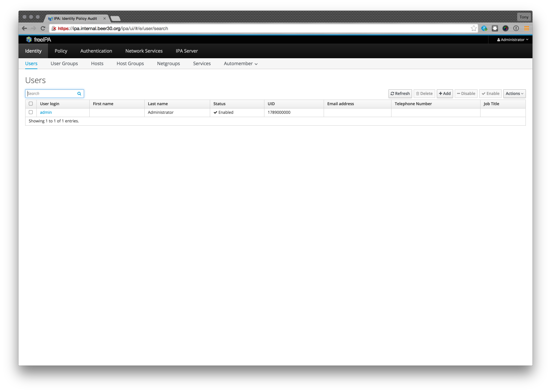Screen dimensions: 551x392
Task: Select the Users sub-tab
Action: [x=31, y=64]
